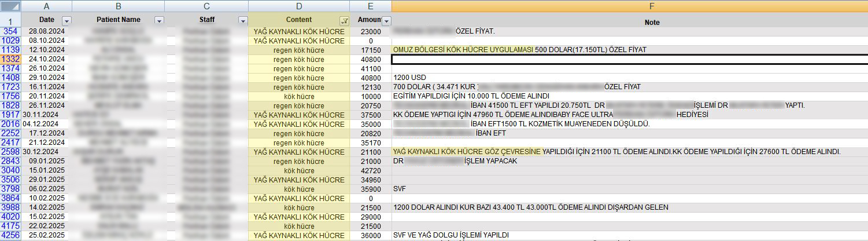Open the active filter on Content column
Image resolution: width=868 pixels, height=241 pixels.
[x=344, y=20]
